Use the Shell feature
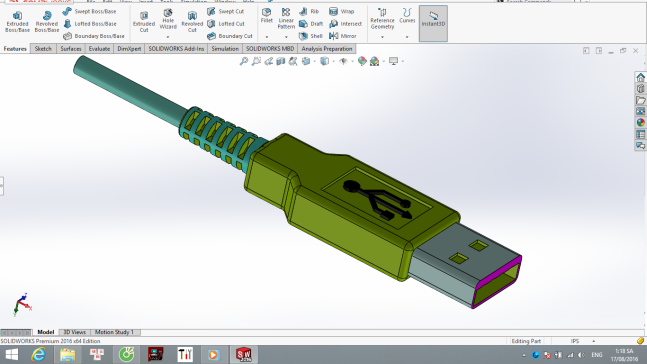Screen dimensions: 647x364 tap(311, 36)
